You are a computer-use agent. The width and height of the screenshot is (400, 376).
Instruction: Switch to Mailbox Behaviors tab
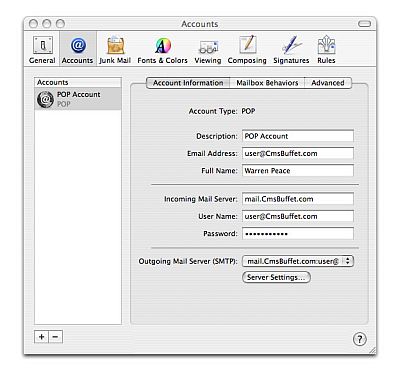267,83
